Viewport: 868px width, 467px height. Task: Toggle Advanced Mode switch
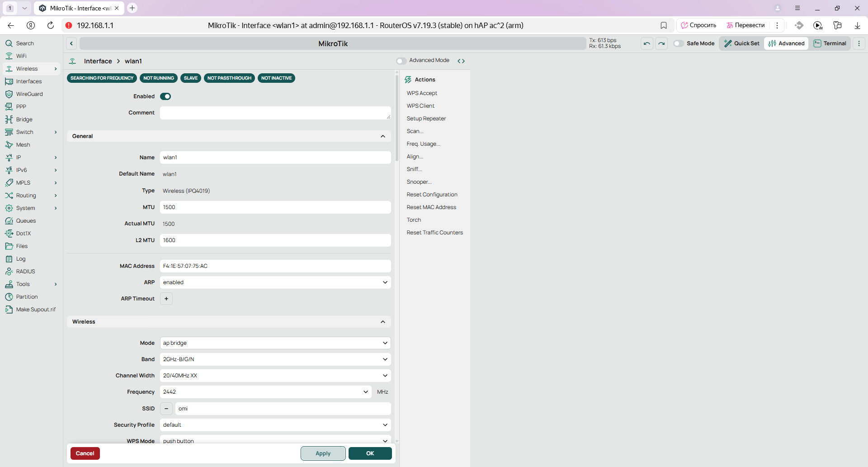click(401, 61)
